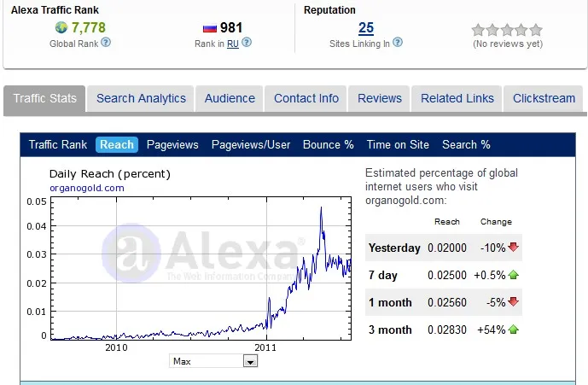
Task: Open the Max time range dropdown
Action: pos(213,361)
